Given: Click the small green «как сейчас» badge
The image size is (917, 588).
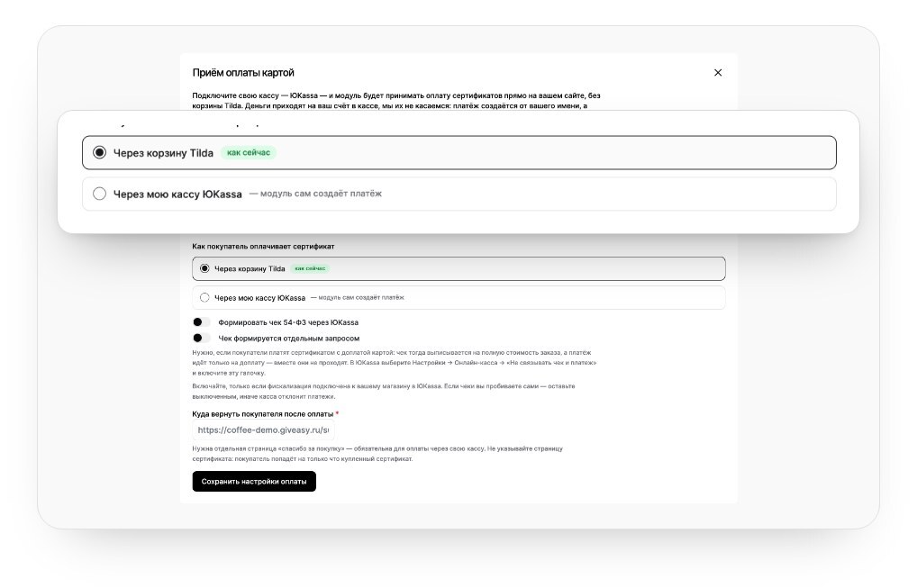Looking at the screenshot, I should pyautogui.click(x=310, y=268).
